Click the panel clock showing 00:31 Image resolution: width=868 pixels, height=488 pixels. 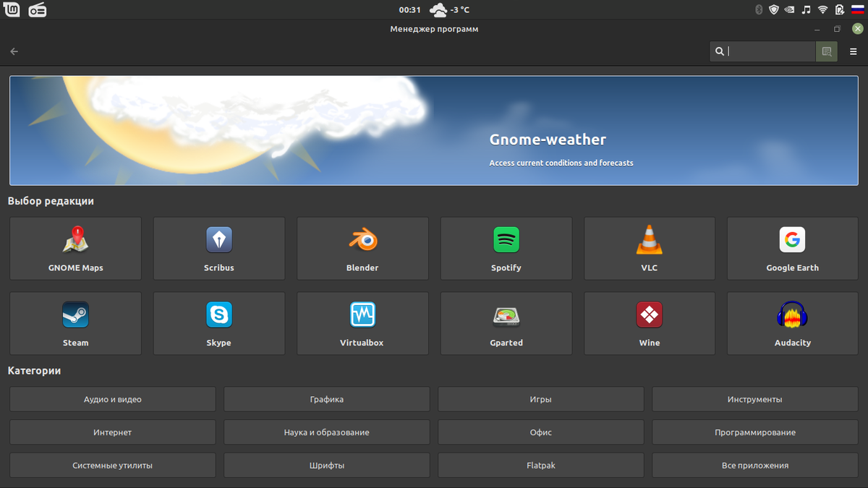pos(409,9)
